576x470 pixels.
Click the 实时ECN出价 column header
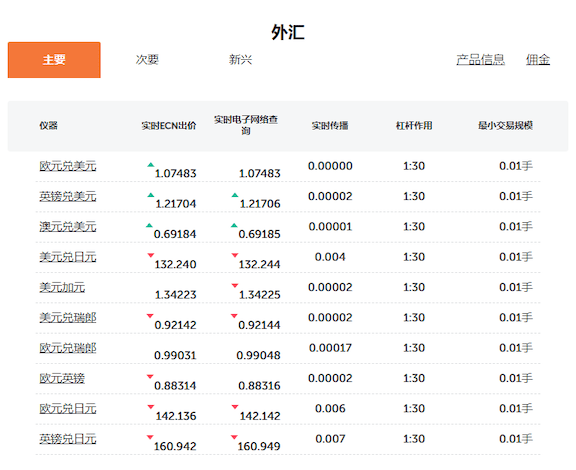tap(169, 126)
